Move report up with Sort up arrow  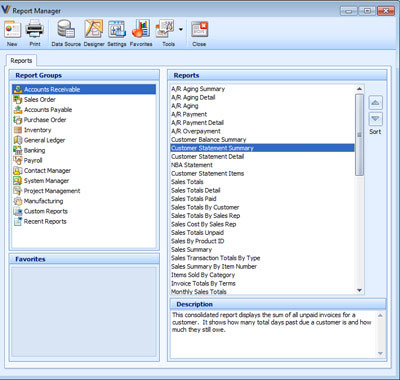point(375,103)
